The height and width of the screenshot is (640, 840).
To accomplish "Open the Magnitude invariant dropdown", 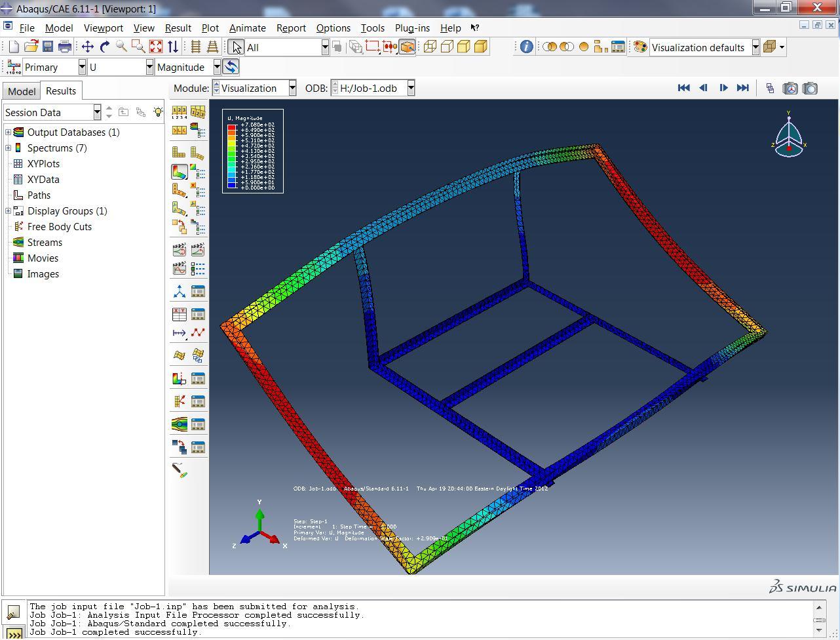I will click(x=216, y=67).
